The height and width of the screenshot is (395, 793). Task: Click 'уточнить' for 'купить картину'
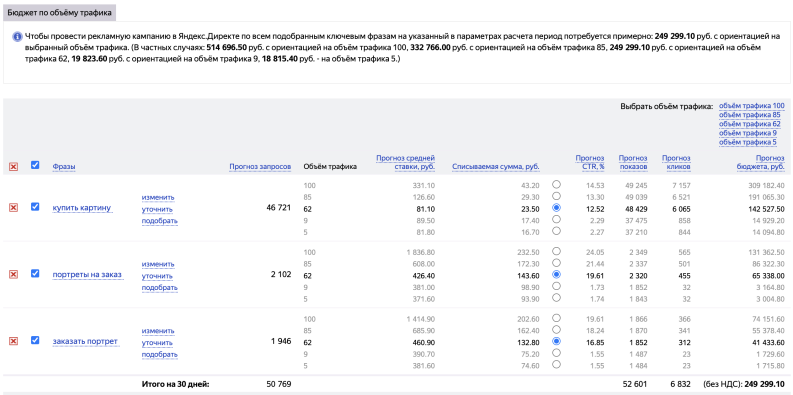click(x=157, y=209)
